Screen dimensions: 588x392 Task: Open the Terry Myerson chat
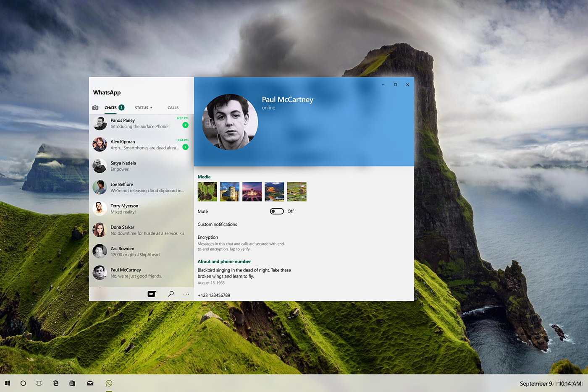pyautogui.click(x=142, y=209)
